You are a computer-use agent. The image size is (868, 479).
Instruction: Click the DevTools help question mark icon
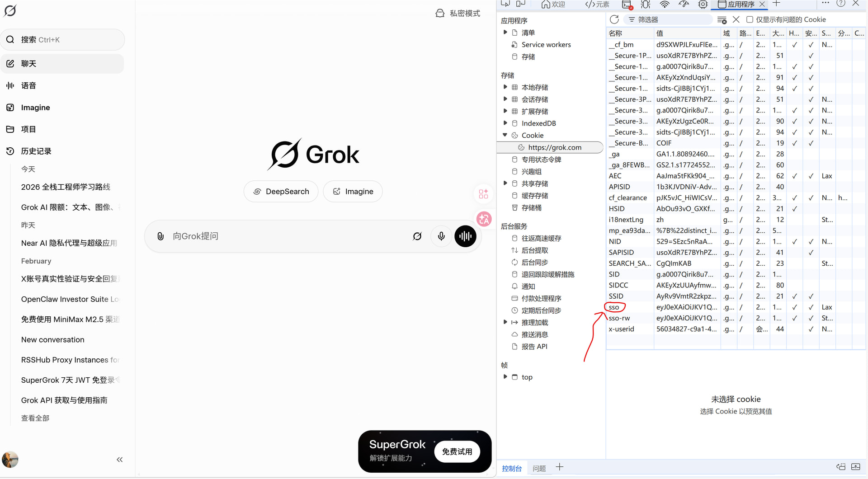[841, 3]
